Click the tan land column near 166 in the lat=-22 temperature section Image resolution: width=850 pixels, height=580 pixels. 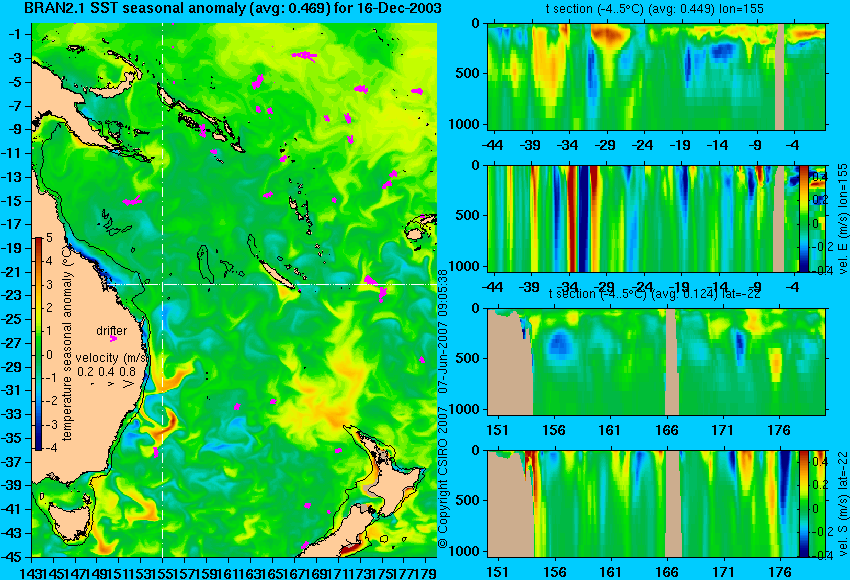672,362
